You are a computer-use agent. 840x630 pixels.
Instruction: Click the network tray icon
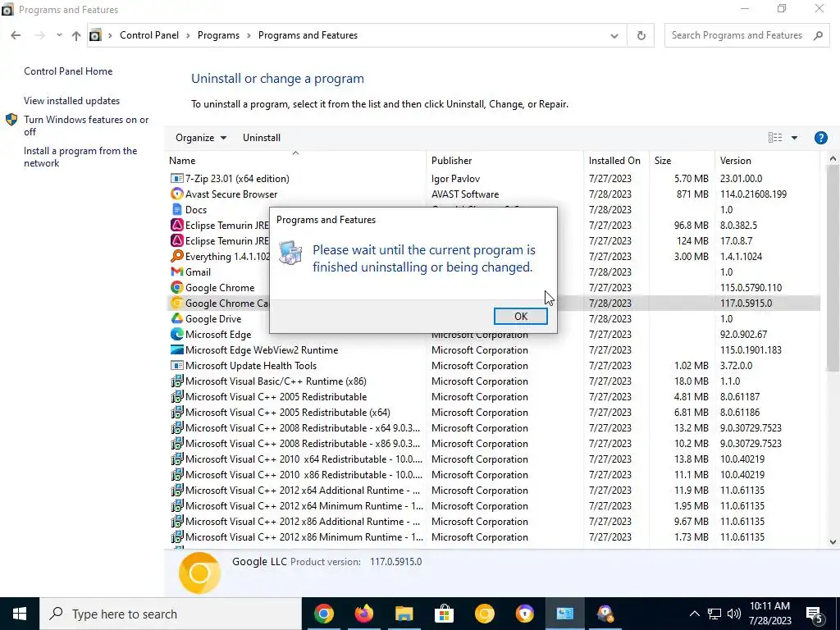click(x=714, y=614)
